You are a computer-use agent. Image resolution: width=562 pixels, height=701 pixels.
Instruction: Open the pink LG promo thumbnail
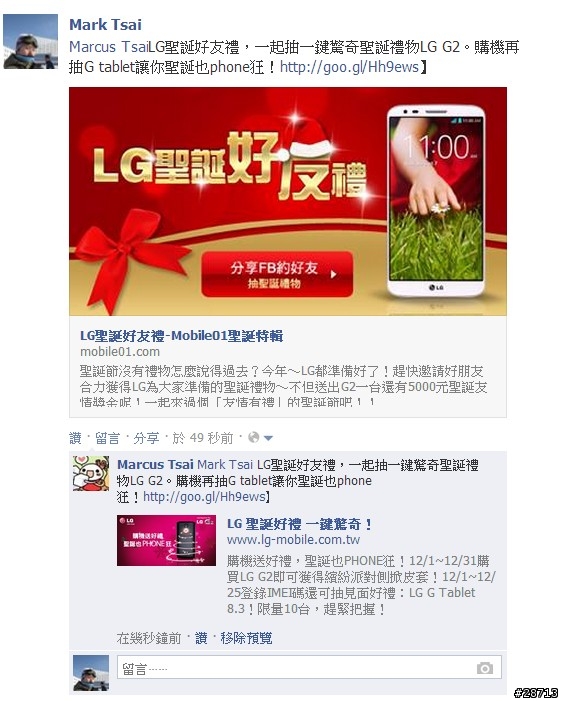coord(166,541)
